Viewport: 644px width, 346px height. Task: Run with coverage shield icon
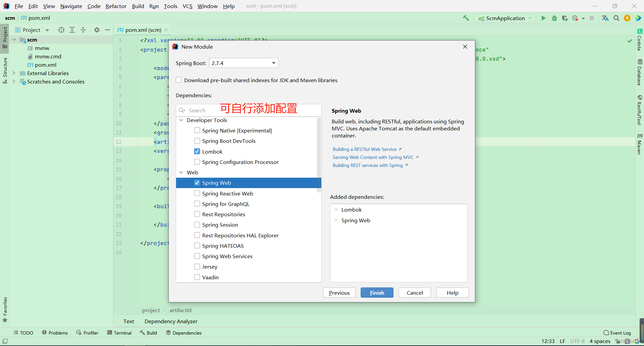pos(565,18)
